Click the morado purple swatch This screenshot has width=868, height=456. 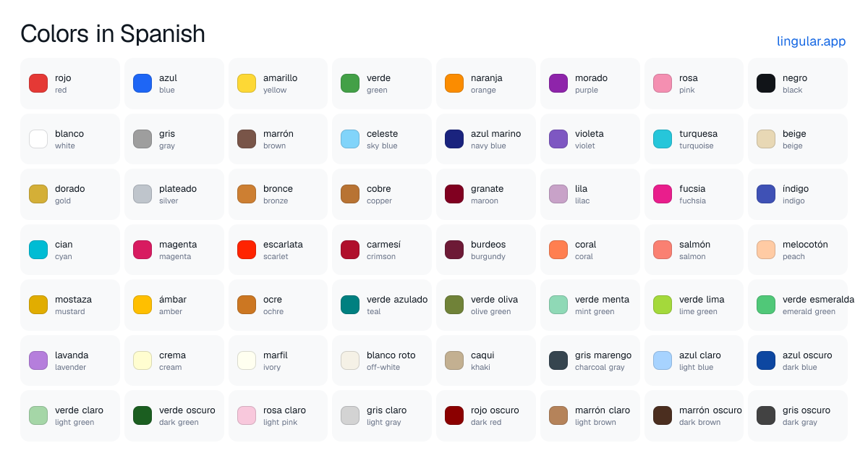pyautogui.click(x=558, y=83)
